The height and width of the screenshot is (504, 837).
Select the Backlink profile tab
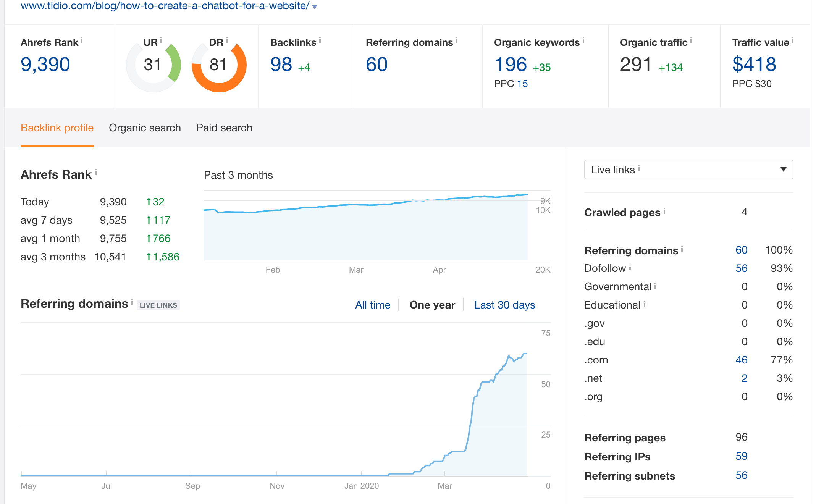point(57,128)
